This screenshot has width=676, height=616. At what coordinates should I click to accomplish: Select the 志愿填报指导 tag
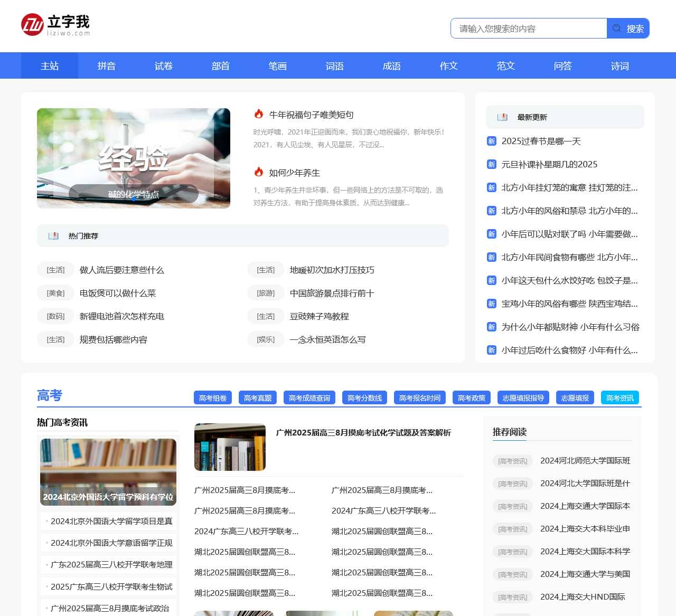(523, 397)
